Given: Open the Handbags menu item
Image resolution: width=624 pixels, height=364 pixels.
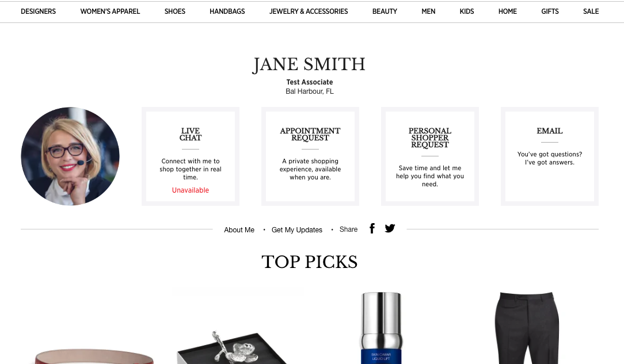Looking at the screenshot, I should tap(227, 12).
